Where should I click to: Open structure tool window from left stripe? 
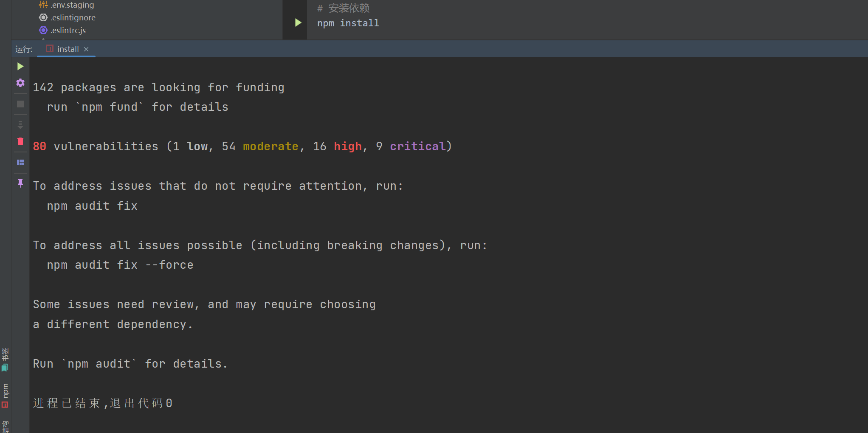tap(5, 426)
